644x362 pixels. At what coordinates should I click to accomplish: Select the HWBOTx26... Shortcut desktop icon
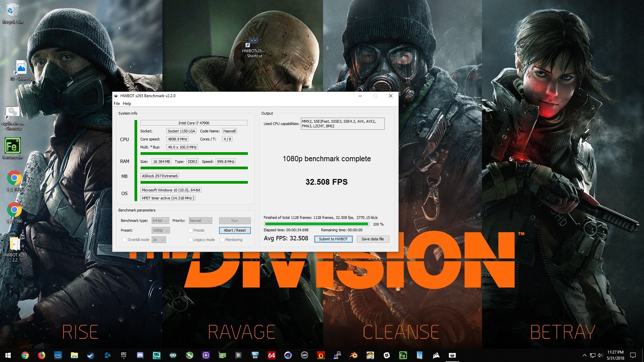[253, 47]
